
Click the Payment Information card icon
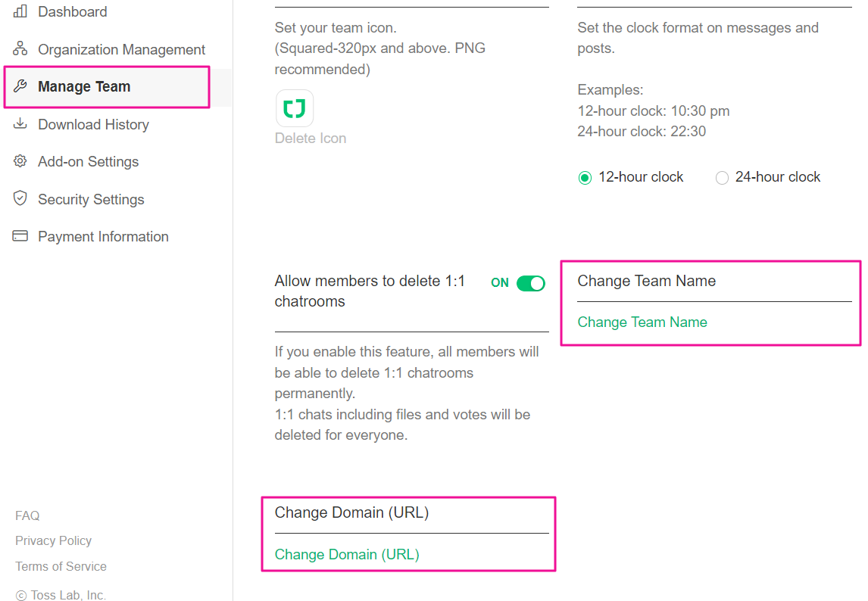tap(20, 236)
